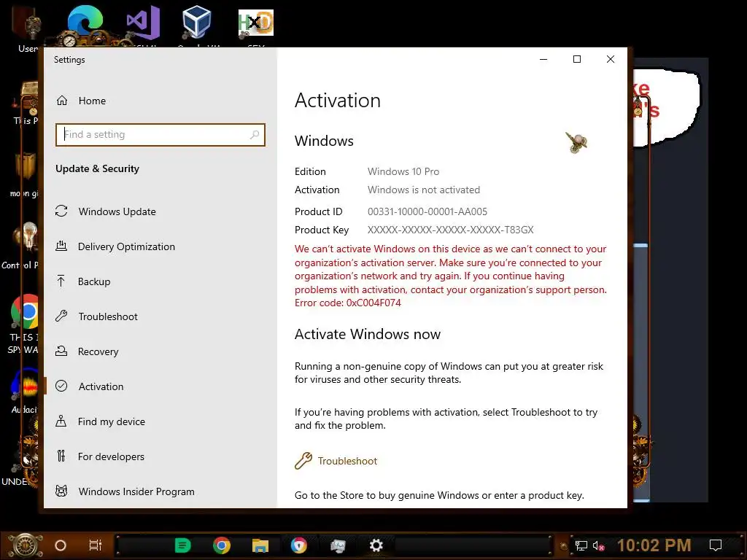
Task: Minimize the Settings window
Action: 543,59
